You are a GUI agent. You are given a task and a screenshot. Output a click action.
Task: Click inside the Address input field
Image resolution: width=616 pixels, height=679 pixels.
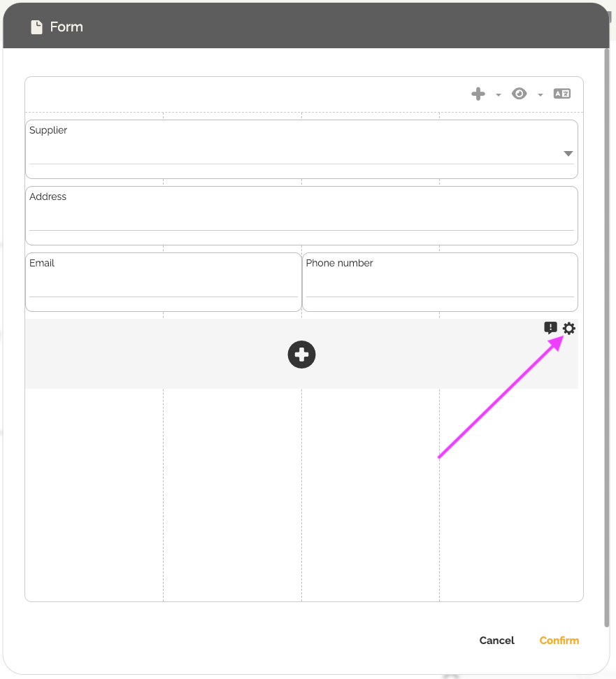tap(301, 220)
